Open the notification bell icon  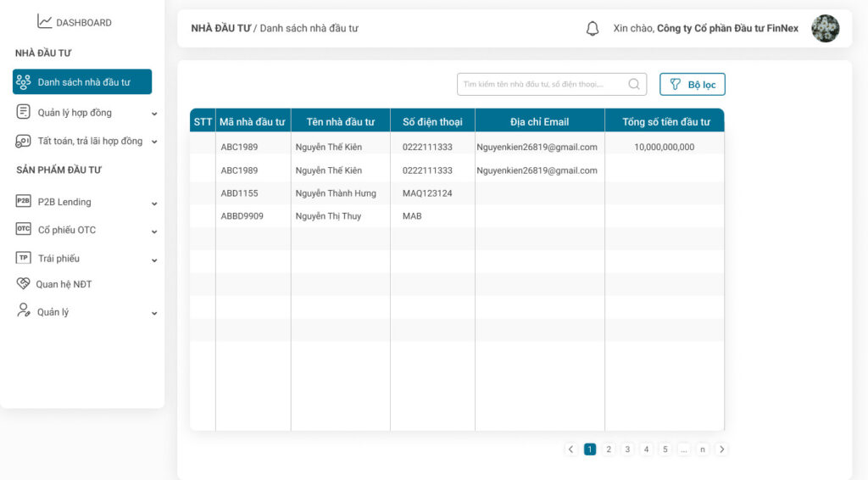[x=593, y=28]
